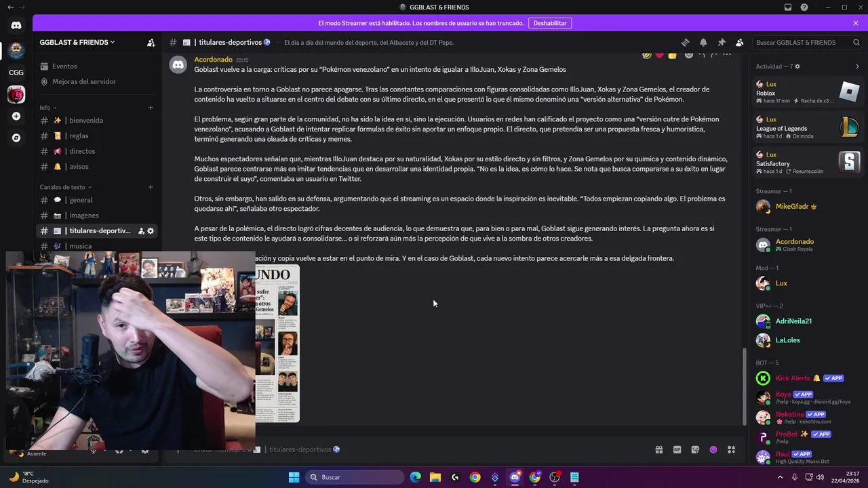Open the Threads icon in channel header
Image resolution: width=868 pixels, height=488 pixels.
(x=685, y=42)
